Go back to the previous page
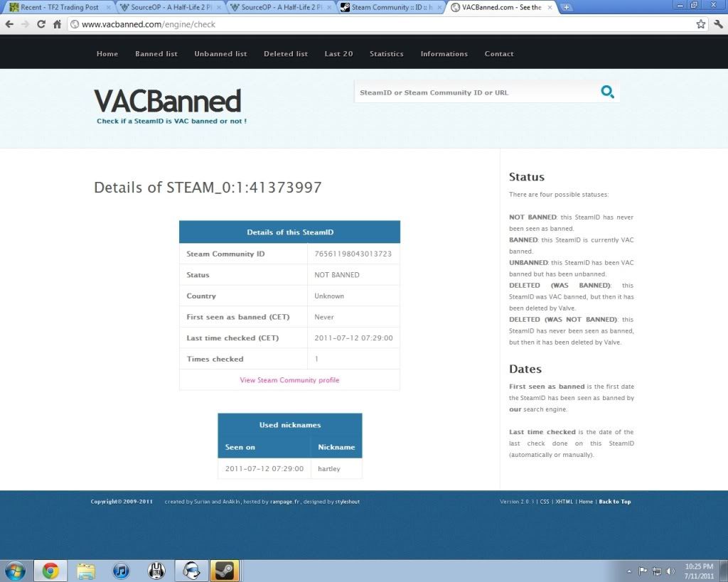This screenshot has height=582, width=728. click(x=9, y=24)
